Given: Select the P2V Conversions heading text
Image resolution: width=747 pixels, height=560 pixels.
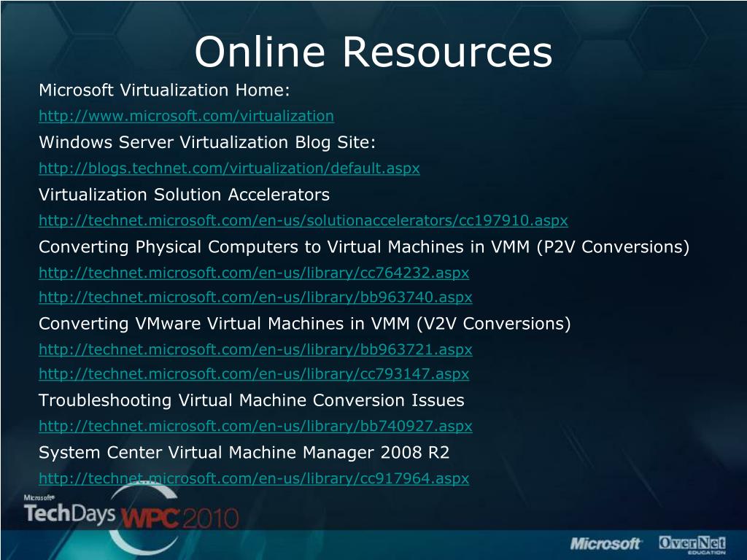Looking at the screenshot, I should point(364,247).
